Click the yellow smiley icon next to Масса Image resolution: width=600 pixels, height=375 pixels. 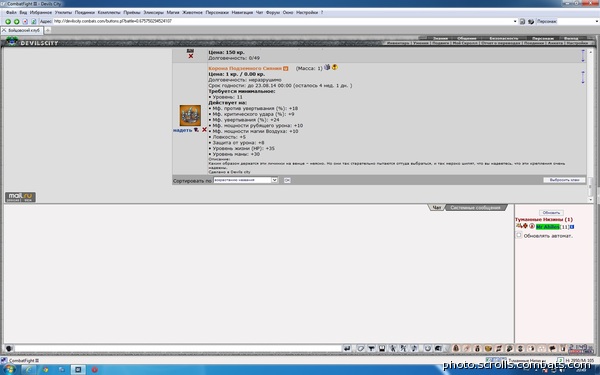click(335, 67)
